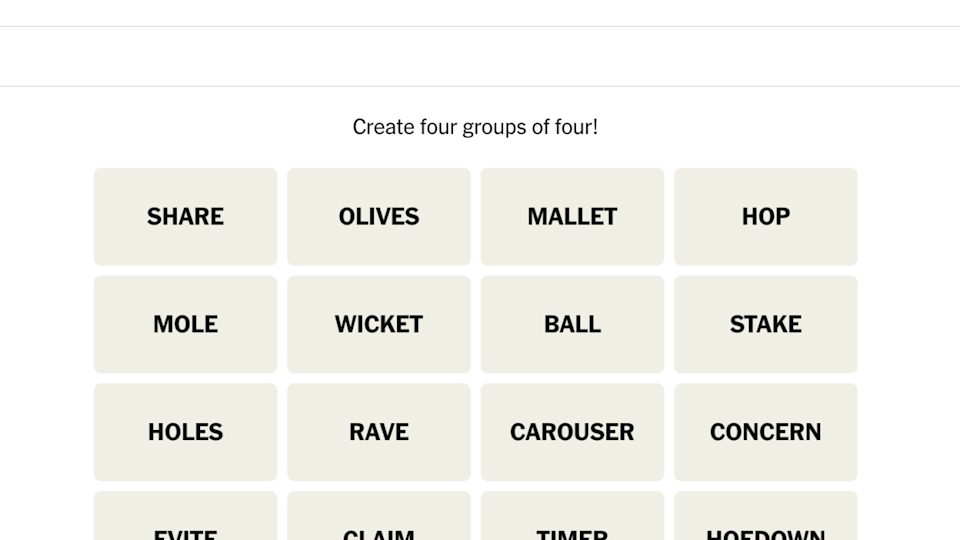Click the "Create four groups of four!" instruction text
This screenshot has width=960, height=540.
[475, 127]
